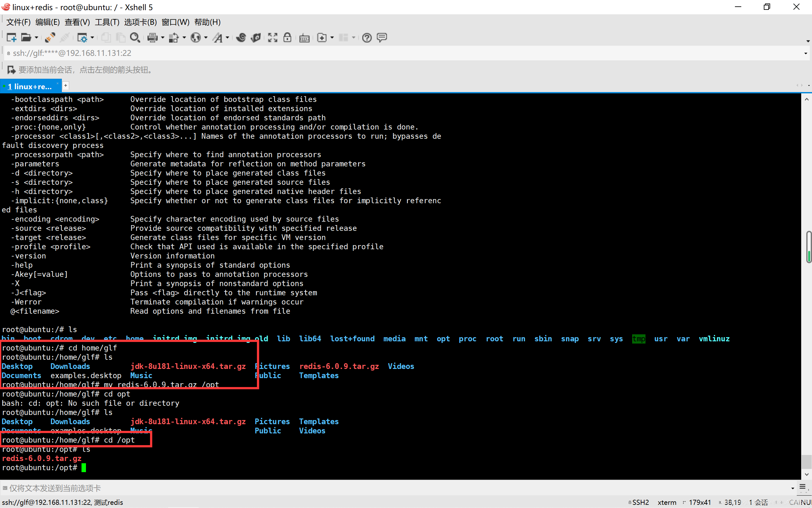Image resolution: width=812 pixels, height=508 pixels.
Task: Click the globe encoding icon
Action: tap(196, 38)
